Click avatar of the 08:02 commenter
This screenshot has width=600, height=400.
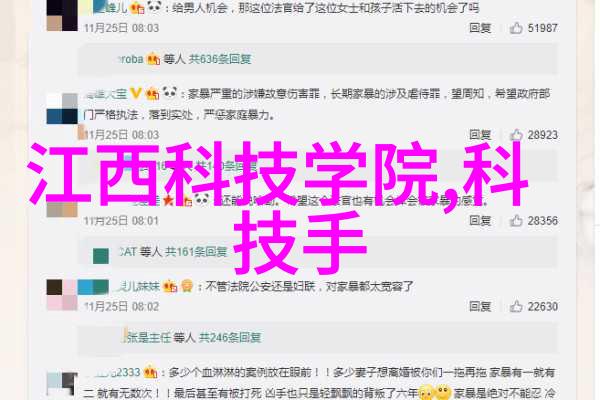62,295
